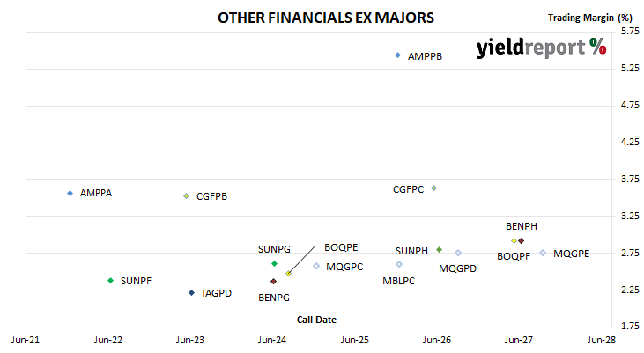Select the BENPH dark red marker

pos(522,241)
